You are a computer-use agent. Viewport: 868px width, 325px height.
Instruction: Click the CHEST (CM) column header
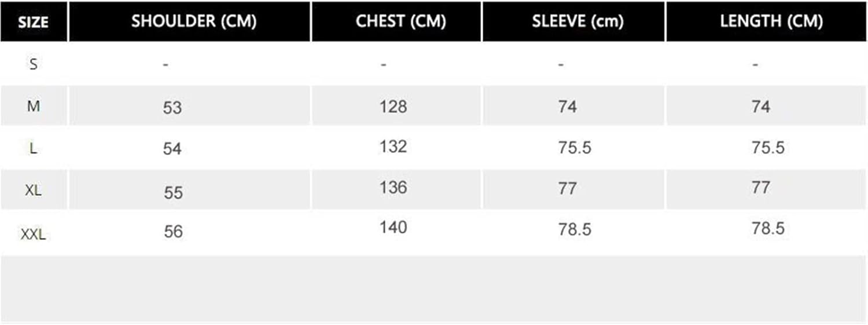click(x=400, y=21)
